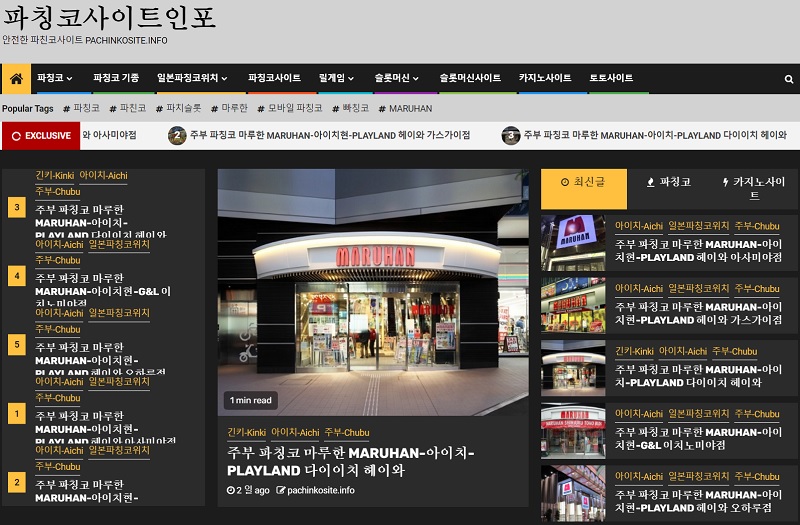The width and height of the screenshot is (800, 525).
Task: Open sidebar thumbnail for 오하루점 post
Action: [573, 493]
